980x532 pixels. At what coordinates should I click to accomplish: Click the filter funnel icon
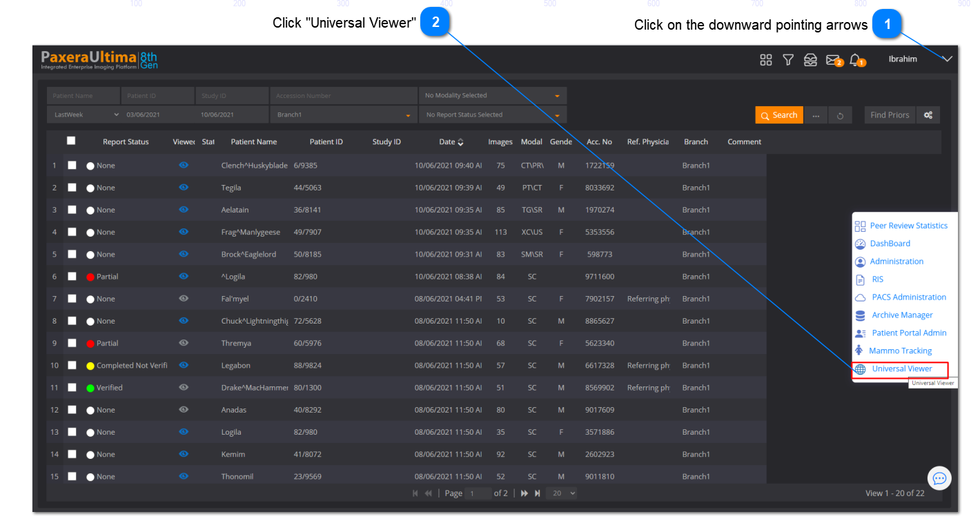[x=787, y=60]
